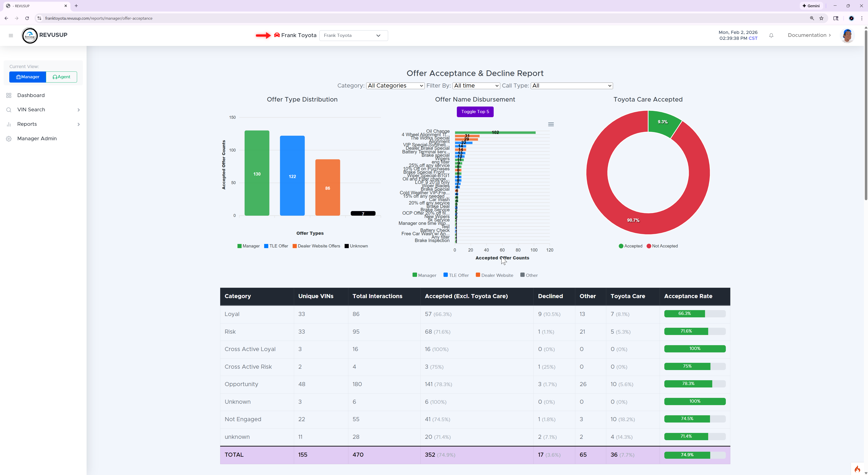This screenshot has height=475, width=868.
Task: Open the chart options menu icon
Action: (x=551, y=124)
